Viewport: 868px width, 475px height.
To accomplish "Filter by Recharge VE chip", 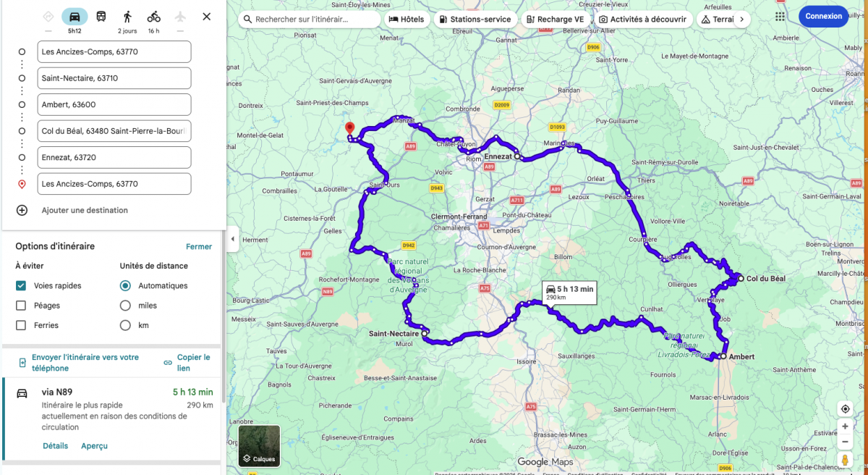I will point(556,20).
